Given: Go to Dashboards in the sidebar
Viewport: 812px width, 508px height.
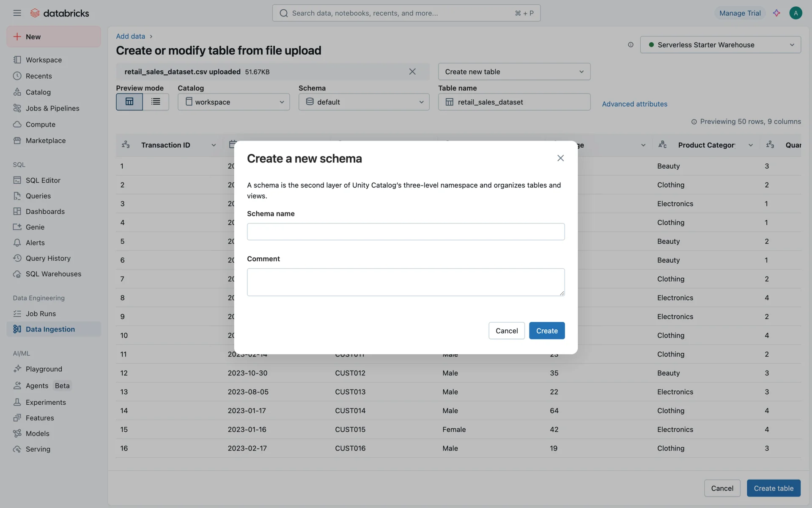Looking at the screenshot, I should click(x=45, y=212).
